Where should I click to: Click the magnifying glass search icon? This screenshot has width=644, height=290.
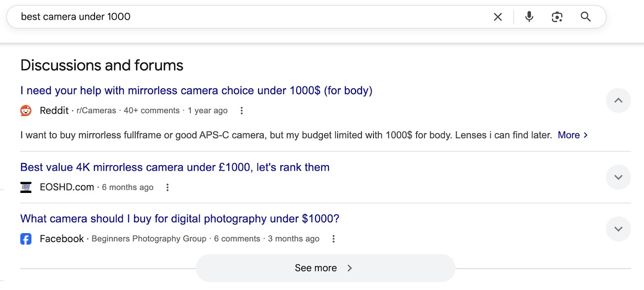click(586, 17)
